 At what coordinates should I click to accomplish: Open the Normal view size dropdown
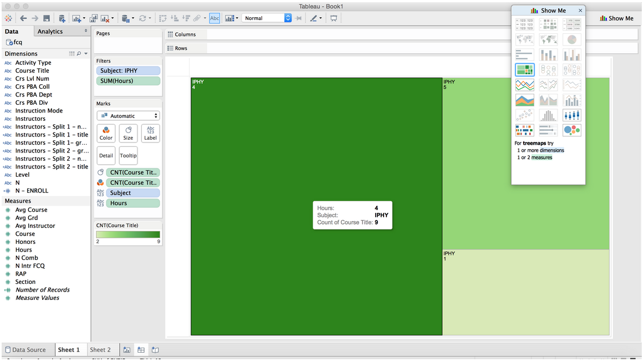[x=267, y=18]
